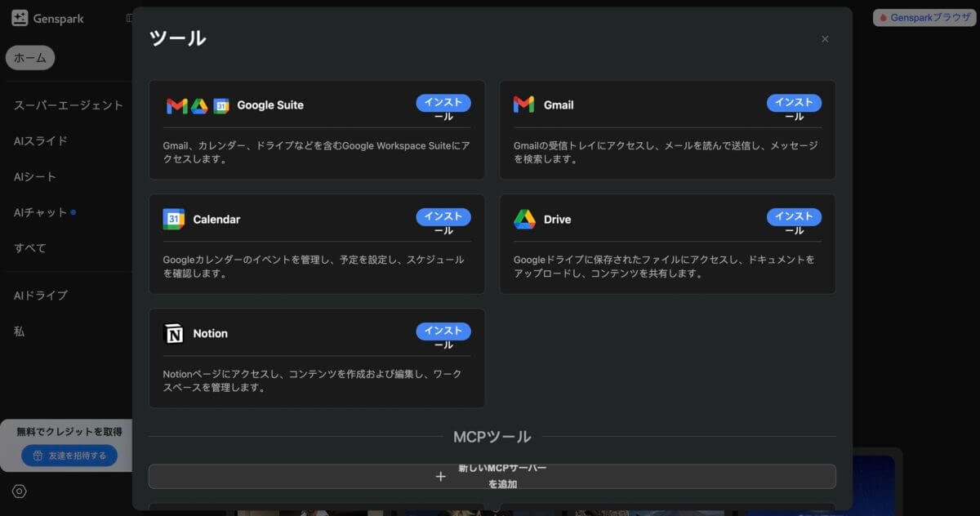Open AIチャット in sidebar
The image size is (980, 516).
(x=41, y=212)
